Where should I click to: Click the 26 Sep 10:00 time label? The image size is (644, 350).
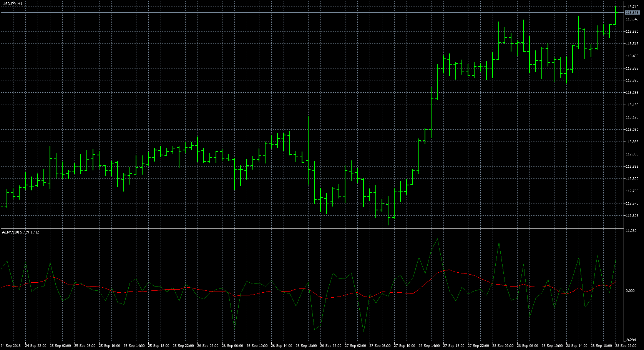pyautogui.click(x=257, y=346)
